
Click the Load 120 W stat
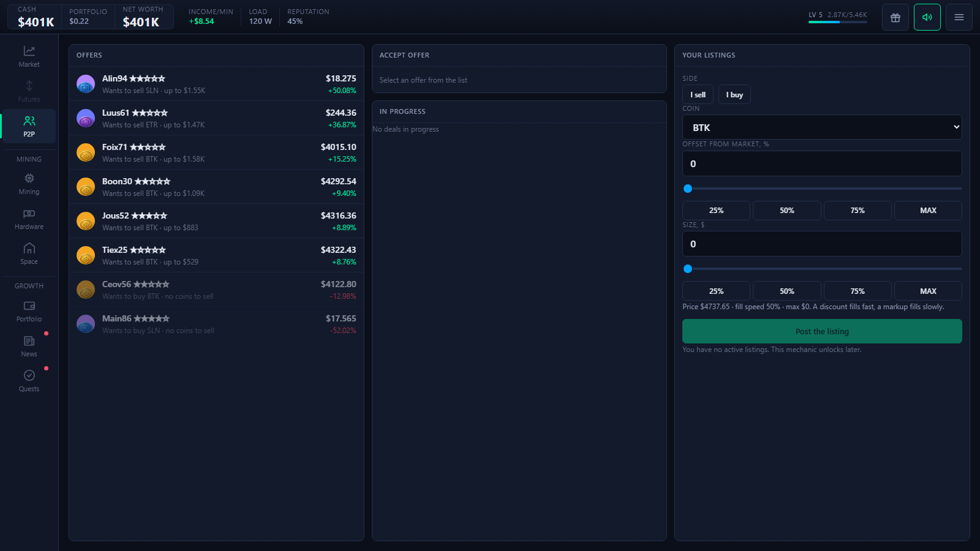pyautogui.click(x=260, y=17)
